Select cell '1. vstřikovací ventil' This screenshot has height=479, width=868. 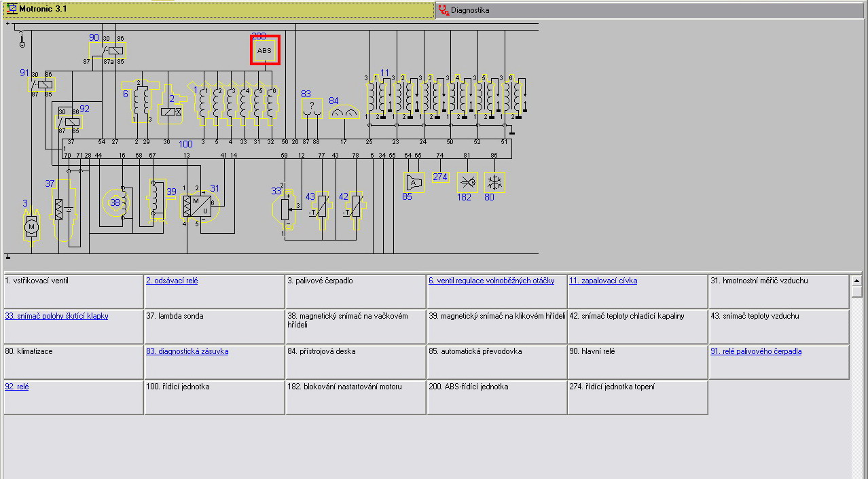pyautogui.click(x=73, y=291)
